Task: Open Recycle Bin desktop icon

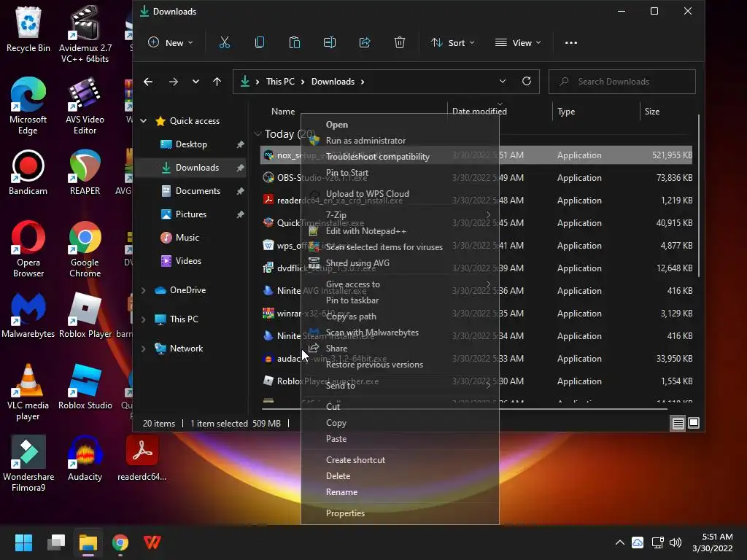Action: coord(28,29)
